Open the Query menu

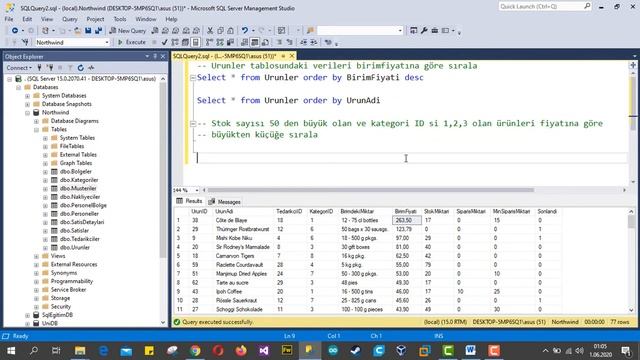click(69, 19)
